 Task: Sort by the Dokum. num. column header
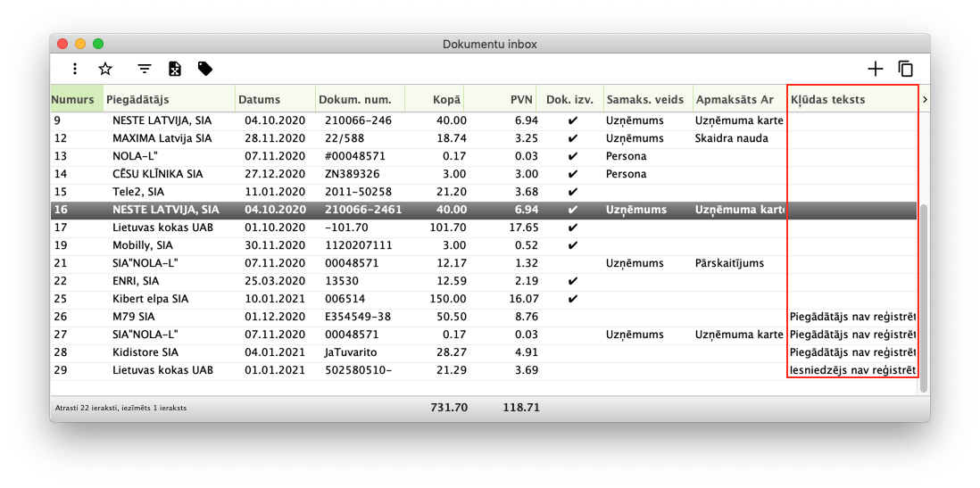point(360,99)
